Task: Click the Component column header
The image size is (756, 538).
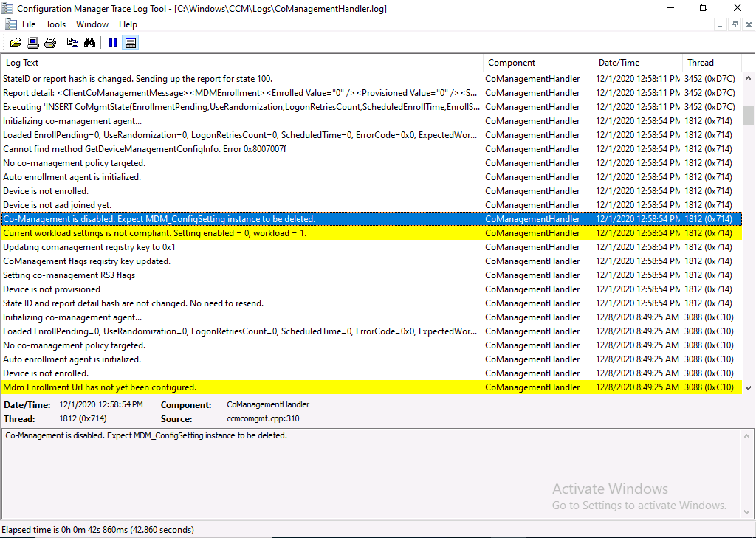Action: (538, 63)
